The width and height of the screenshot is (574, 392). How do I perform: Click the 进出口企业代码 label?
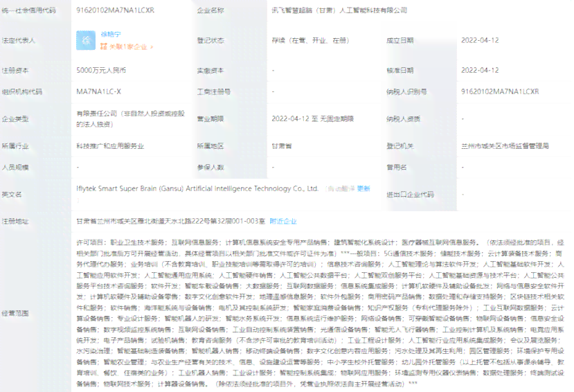coord(411,195)
